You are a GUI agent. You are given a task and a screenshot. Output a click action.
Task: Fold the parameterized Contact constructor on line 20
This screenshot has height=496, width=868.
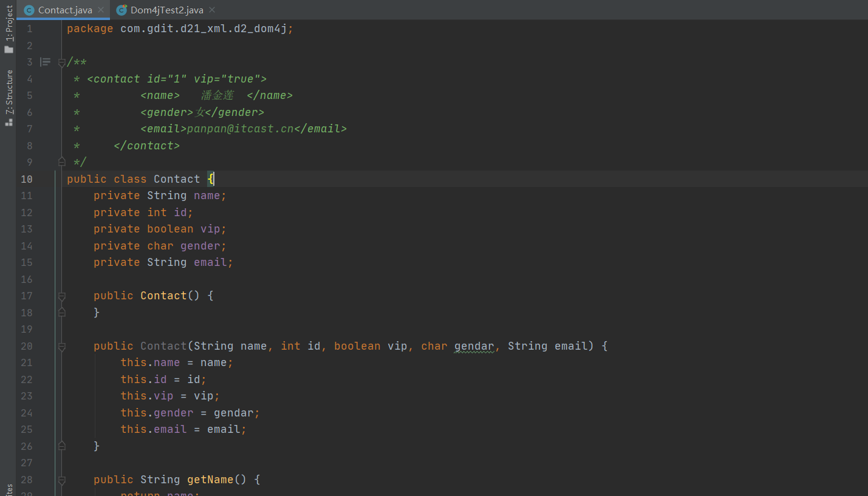click(61, 347)
